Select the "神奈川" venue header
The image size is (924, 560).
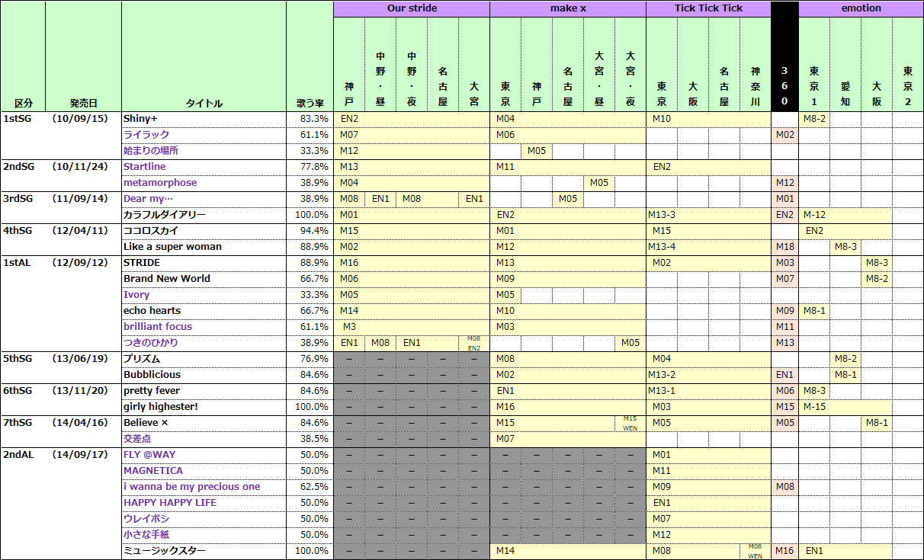click(756, 64)
